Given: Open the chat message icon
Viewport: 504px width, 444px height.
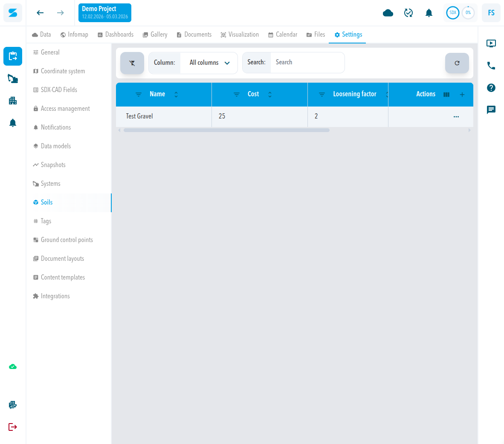Looking at the screenshot, I should [x=491, y=110].
